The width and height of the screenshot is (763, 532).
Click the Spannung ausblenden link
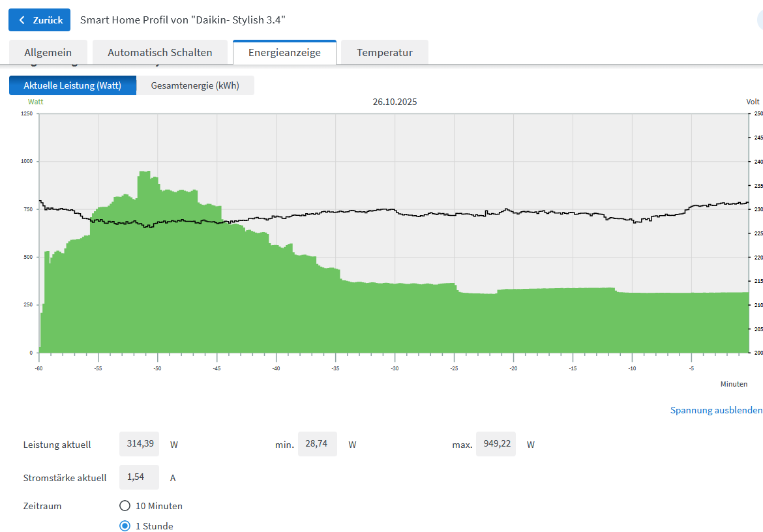tap(715, 410)
